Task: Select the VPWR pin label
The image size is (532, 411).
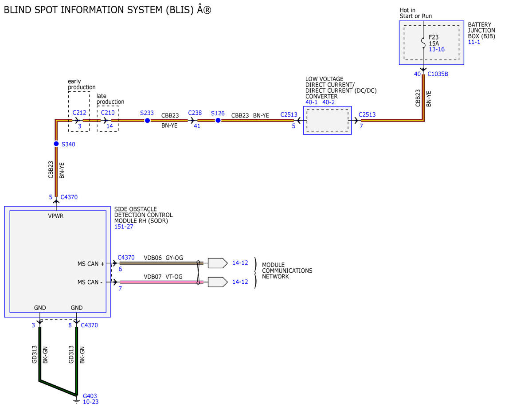Action: pos(57,217)
